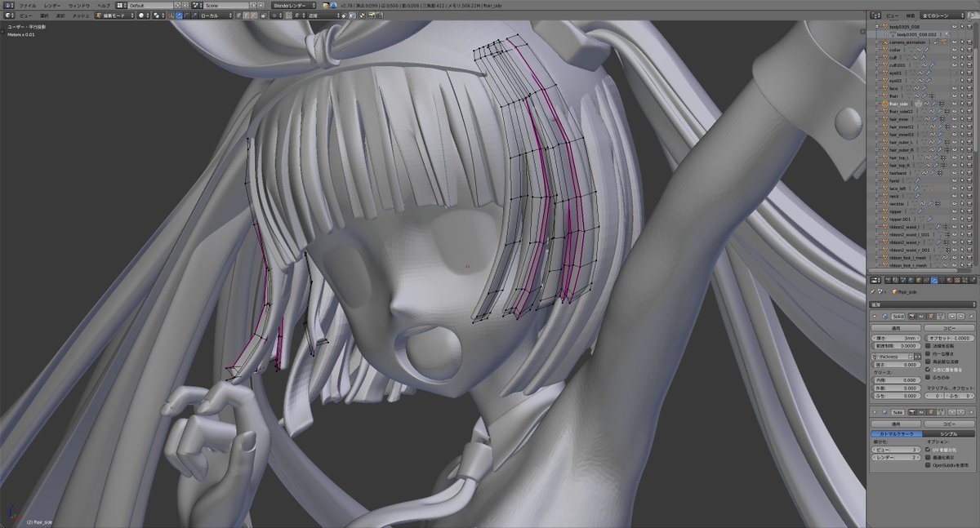
Task: Open the 選択 (Select) menu in viewport header
Action: pyautogui.click(x=44, y=15)
